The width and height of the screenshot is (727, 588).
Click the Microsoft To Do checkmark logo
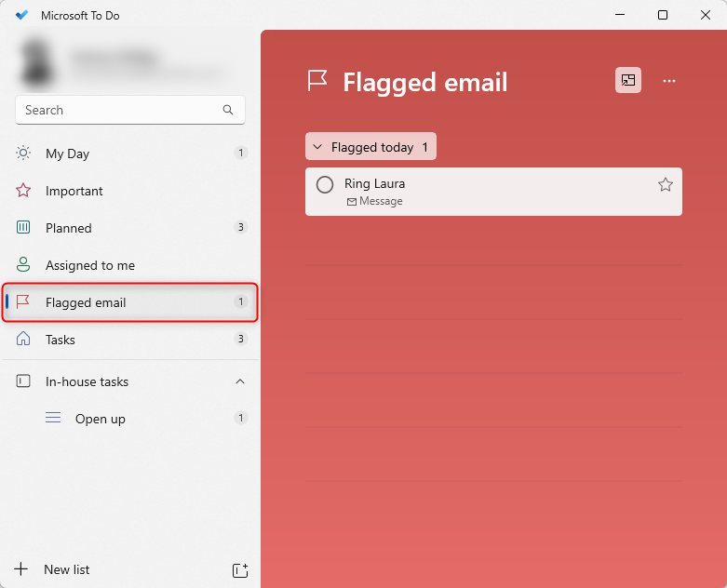[x=21, y=15]
